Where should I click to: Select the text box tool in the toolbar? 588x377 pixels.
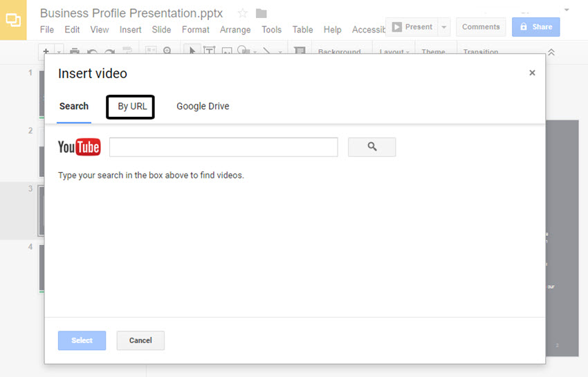coord(209,50)
